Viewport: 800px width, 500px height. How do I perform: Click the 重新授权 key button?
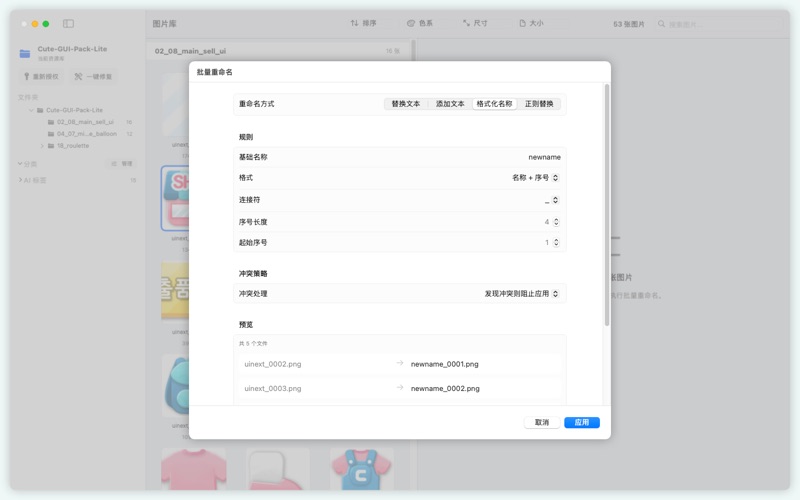pyautogui.click(x=41, y=77)
